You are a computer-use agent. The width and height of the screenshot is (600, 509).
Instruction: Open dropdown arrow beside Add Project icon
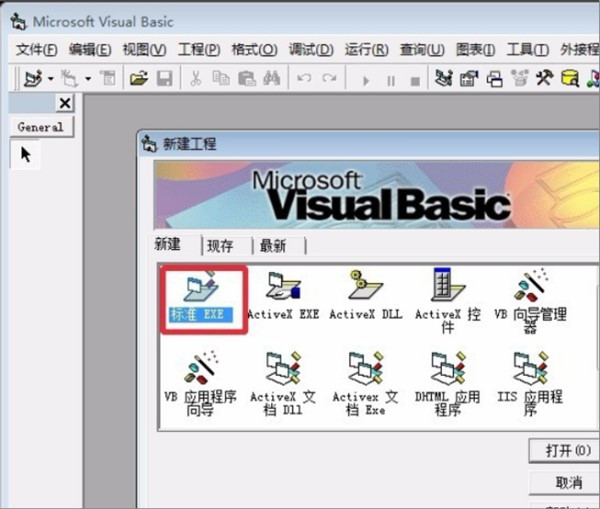51,79
